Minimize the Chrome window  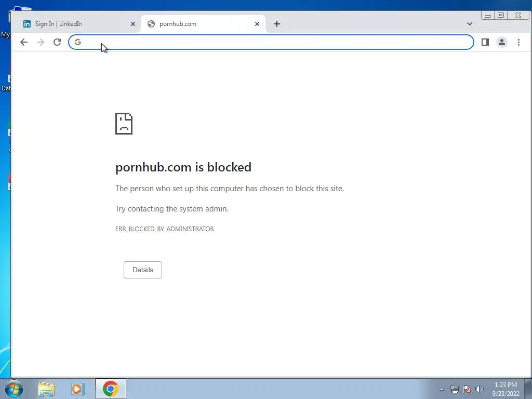pyautogui.click(x=488, y=15)
